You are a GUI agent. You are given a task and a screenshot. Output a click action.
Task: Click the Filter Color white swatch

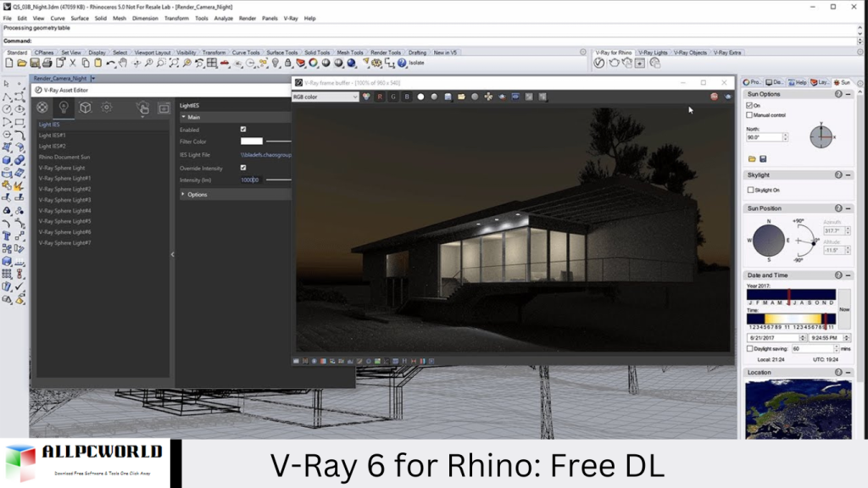click(x=251, y=141)
